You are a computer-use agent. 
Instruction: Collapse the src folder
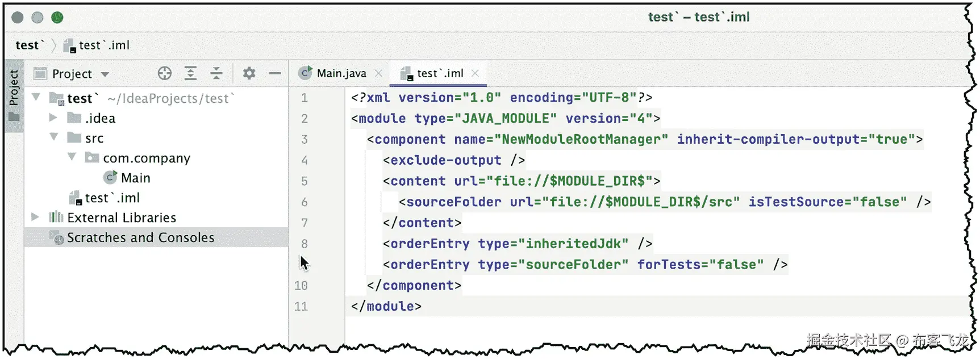[x=54, y=137]
